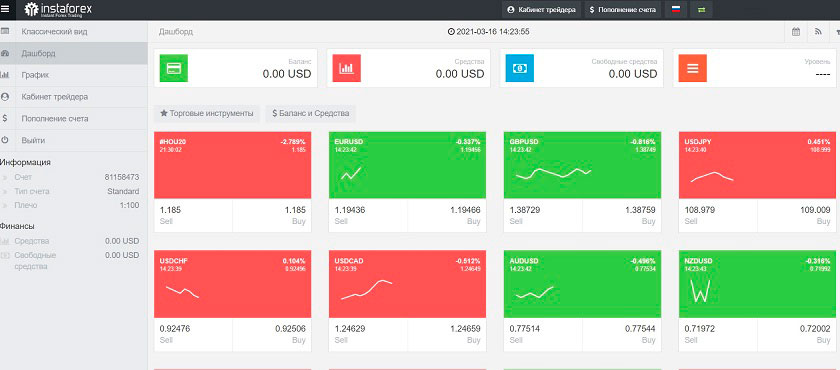Click the RSS feed icon
840x370 pixels.
pos(818,32)
